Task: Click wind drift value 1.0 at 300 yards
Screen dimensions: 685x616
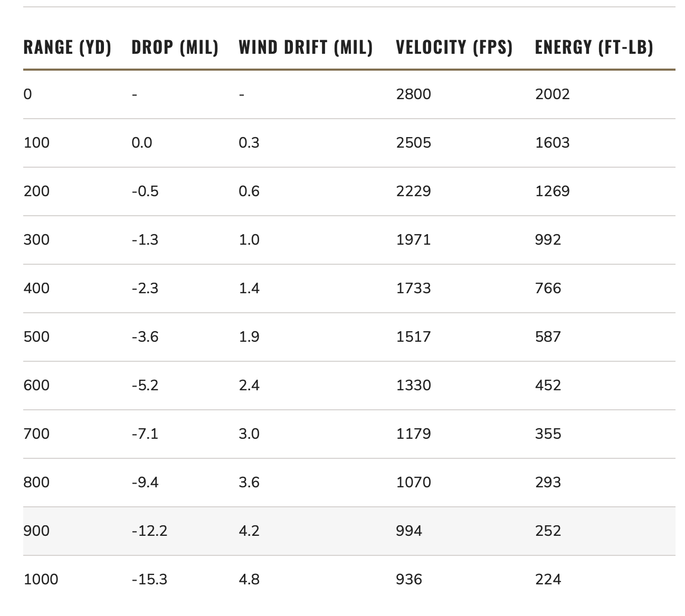Action: [249, 240]
